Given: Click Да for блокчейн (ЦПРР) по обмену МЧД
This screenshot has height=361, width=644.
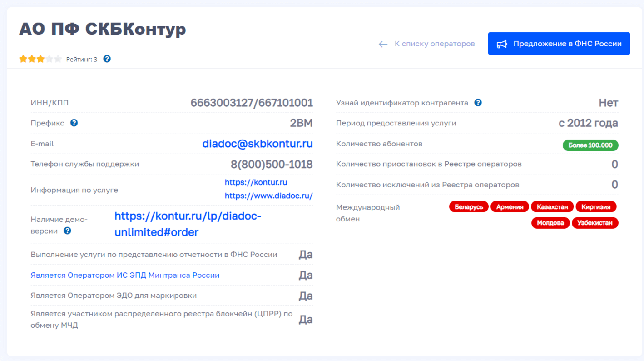Looking at the screenshot, I should (306, 320).
